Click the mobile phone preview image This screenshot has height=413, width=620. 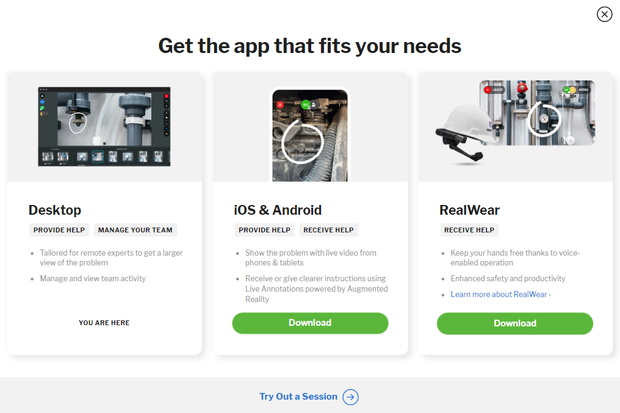point(310,135)
